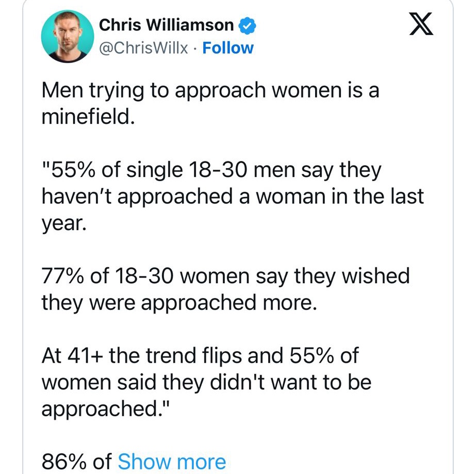Click the line starting with "At 41+"
Viewport: 476px width, 474px height.
tap(200, 356)
